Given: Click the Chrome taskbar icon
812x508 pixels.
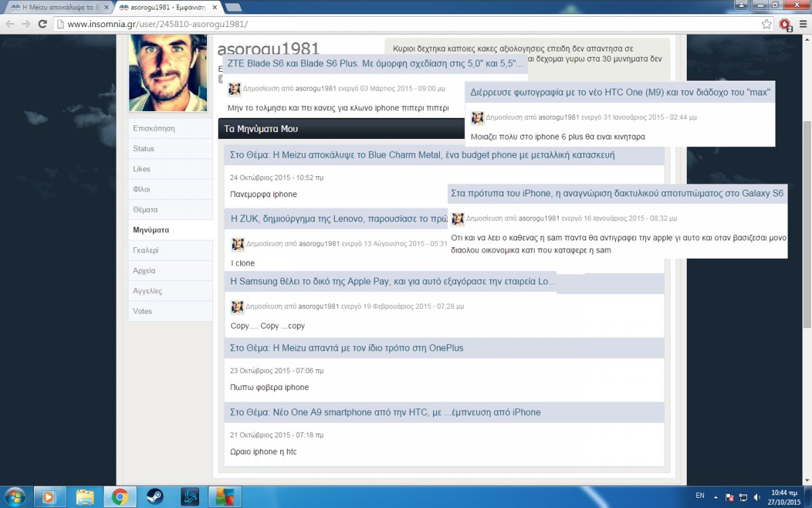Looking at the screenshot, I should pos(120,496).
